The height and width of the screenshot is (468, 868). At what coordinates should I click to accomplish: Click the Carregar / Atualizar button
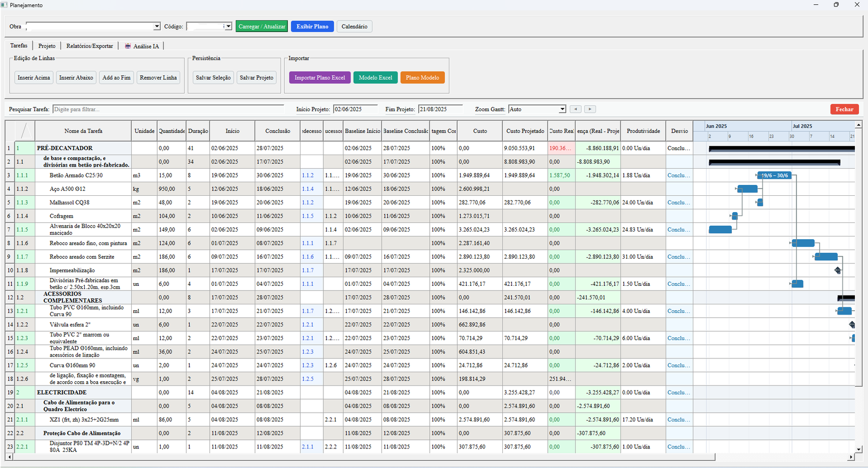261,26
